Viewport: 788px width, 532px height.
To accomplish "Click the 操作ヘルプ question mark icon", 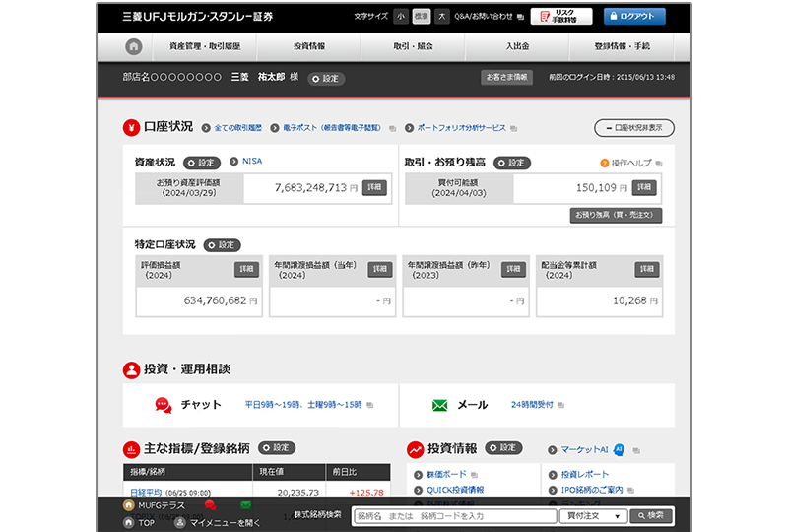I will point(605,163).
